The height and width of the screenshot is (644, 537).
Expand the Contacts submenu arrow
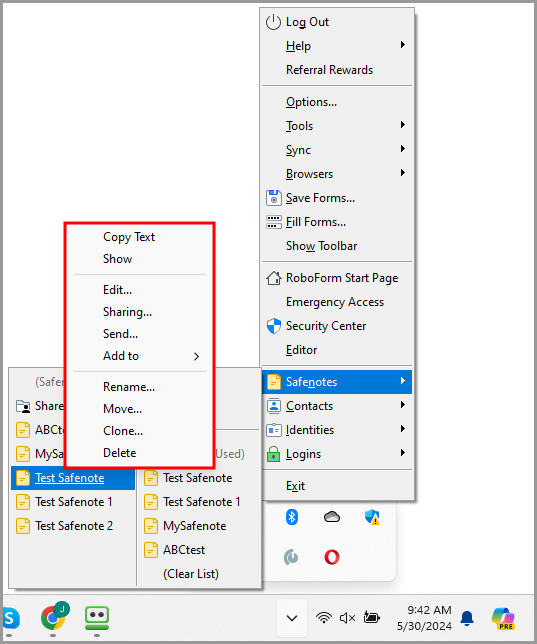click(403, 405)
